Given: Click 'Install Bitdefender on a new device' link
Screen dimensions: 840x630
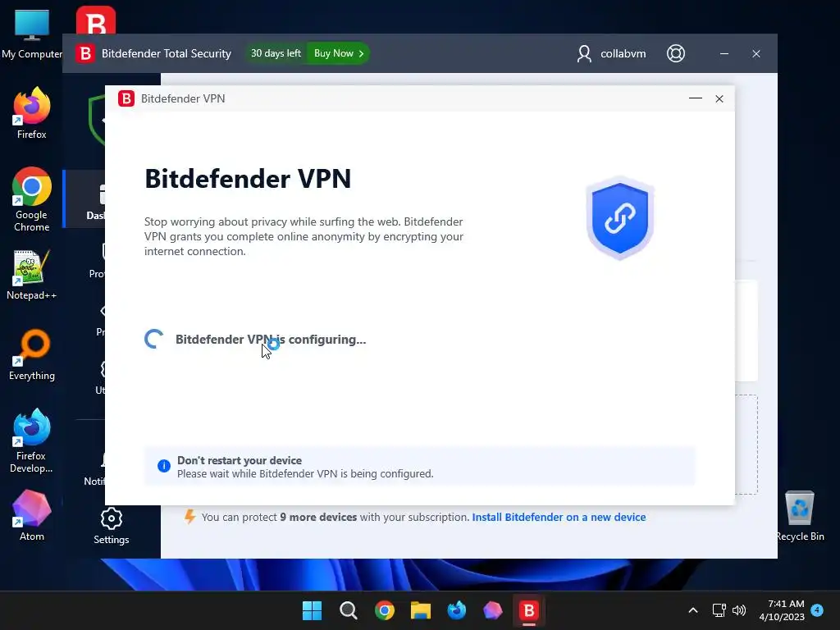Looking at the screenshot, I should tap(559, 517).
